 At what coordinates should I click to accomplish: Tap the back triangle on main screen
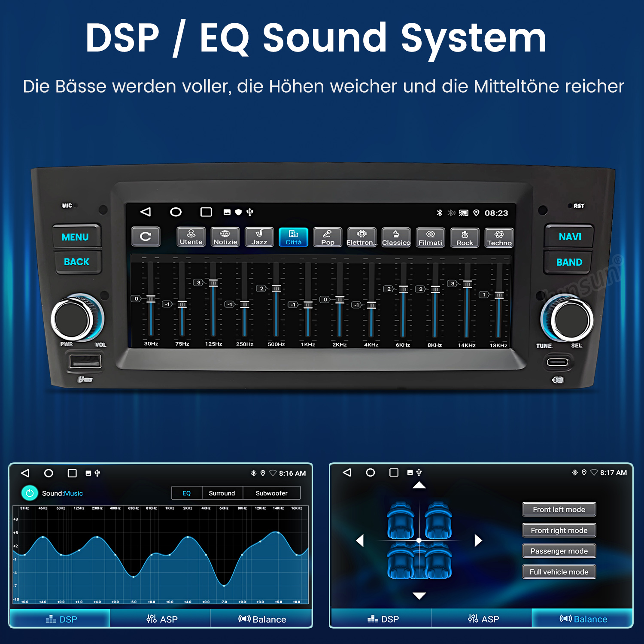coord(146,212)
